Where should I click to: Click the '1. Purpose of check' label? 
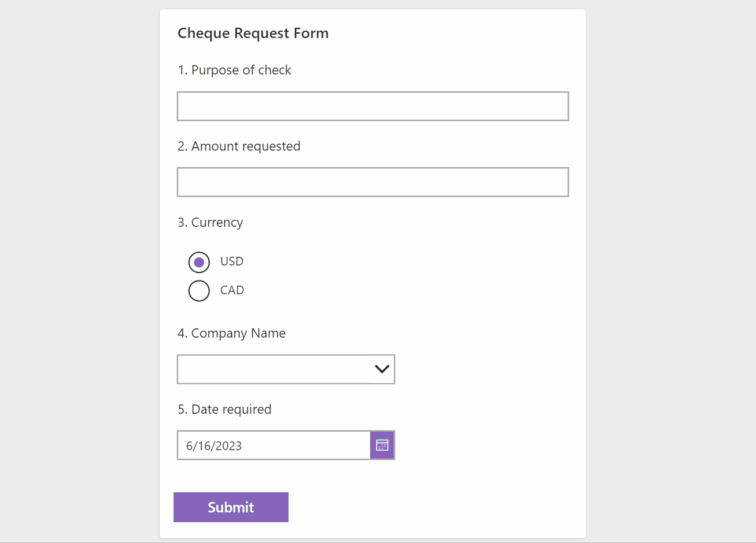coord(234,70)
